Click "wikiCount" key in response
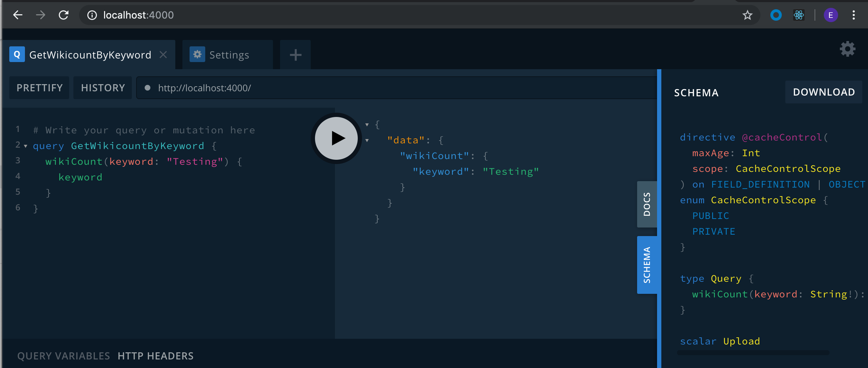This screenshot has height=368, width=868. point(434,156)
